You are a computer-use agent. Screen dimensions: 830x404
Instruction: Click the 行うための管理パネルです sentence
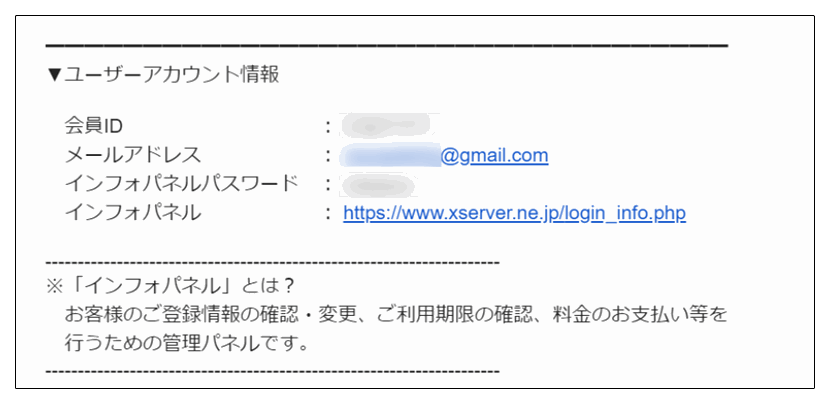coord(187,344)
